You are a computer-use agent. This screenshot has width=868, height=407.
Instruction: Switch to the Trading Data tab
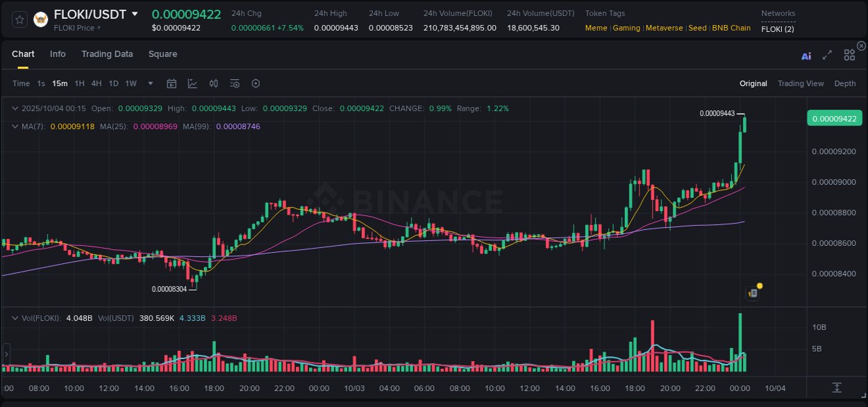click(x=107, y=54)
